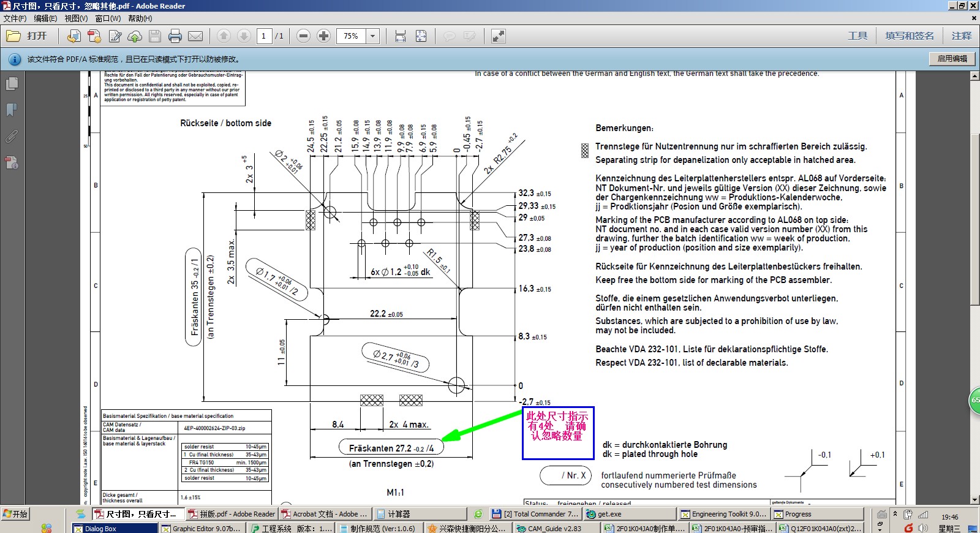Open the 工具 panel link
This screenshot has width=980, height=533.
pos(858,36)
